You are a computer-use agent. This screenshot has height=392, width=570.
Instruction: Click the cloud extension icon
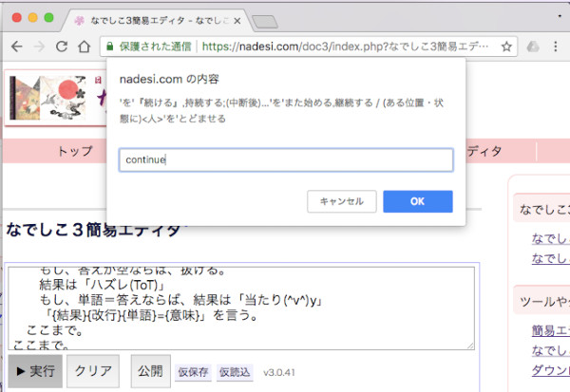(533, 47)
